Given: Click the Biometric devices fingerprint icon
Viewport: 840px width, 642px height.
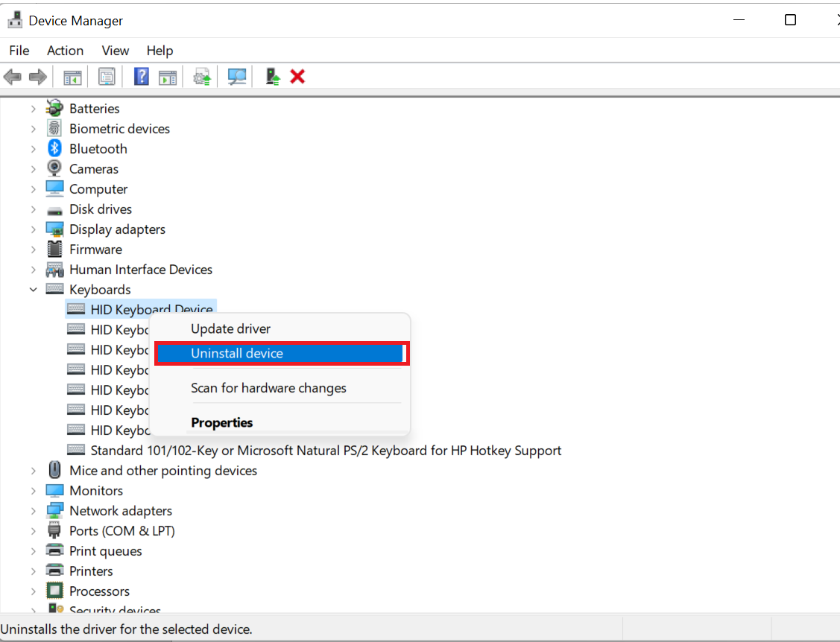Looking at the screenshot, I should tap(54, 129).
